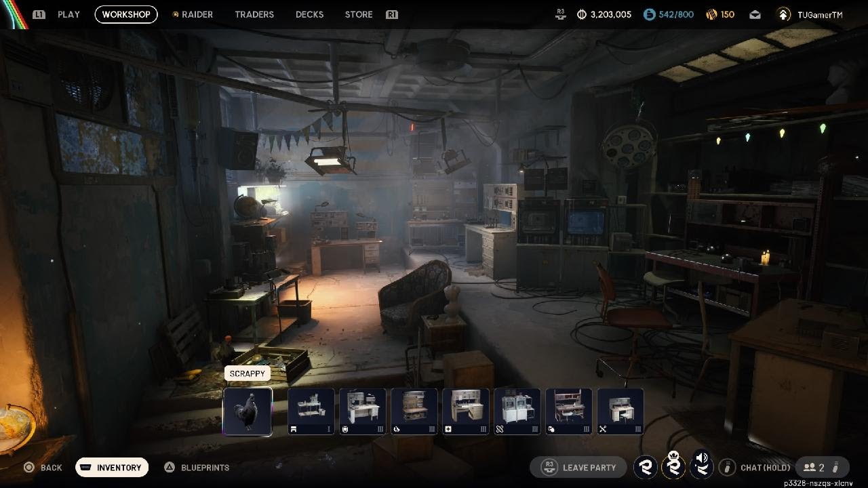The image size is (868, 488).
Task: View the 3,203,005 coin balance
Action: point(604,14)
